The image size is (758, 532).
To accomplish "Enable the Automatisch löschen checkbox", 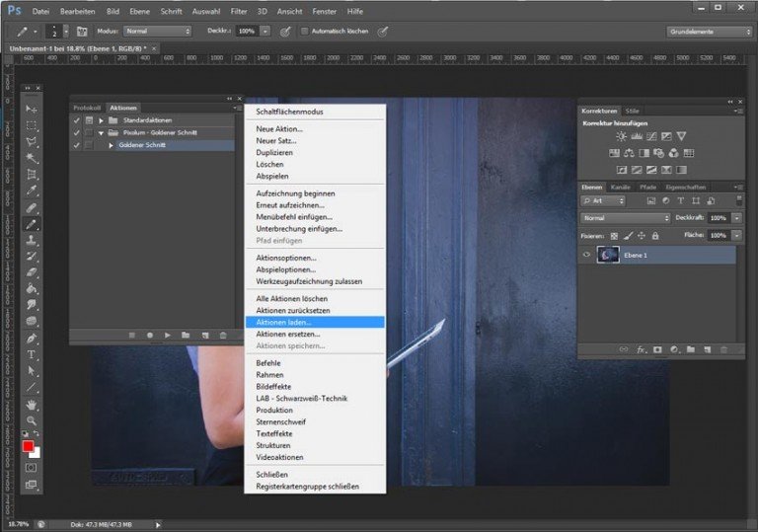I will click(x=305, y=31).
